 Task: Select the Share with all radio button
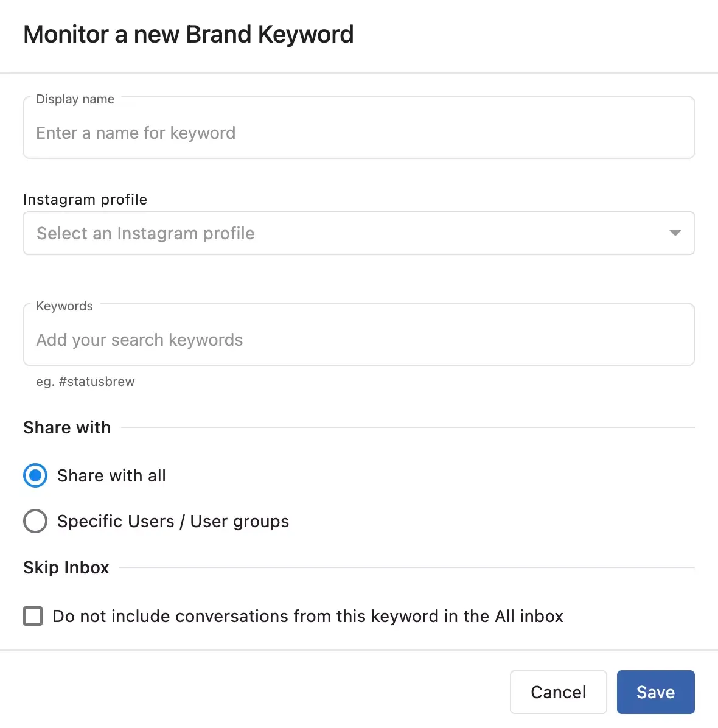click(35, 475)
